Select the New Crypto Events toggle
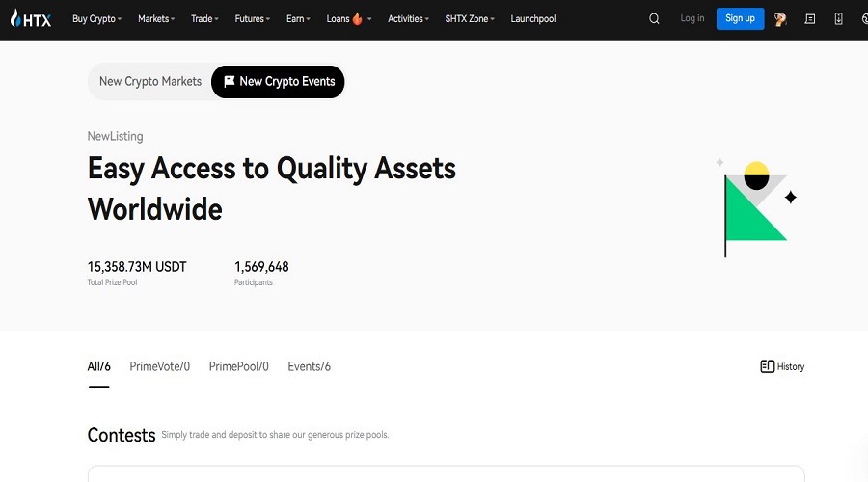The width and height of the screenshot is (868, 482). click(279, 82)
